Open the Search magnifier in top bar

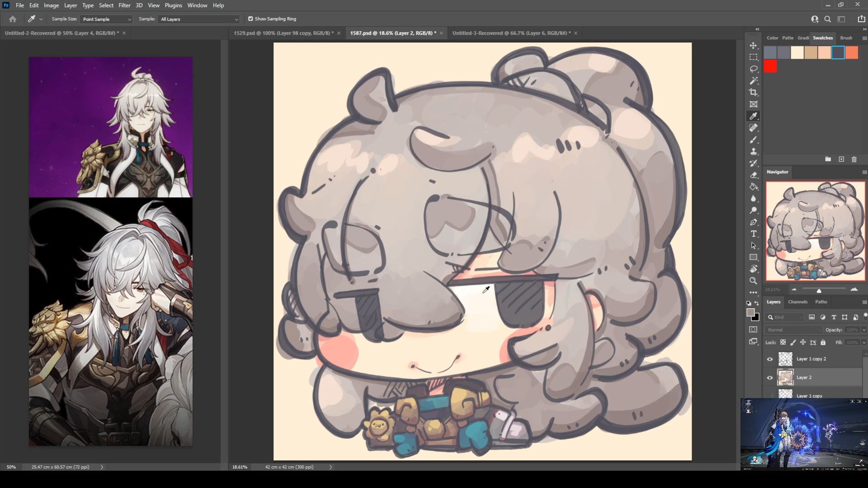pos(827,19)
